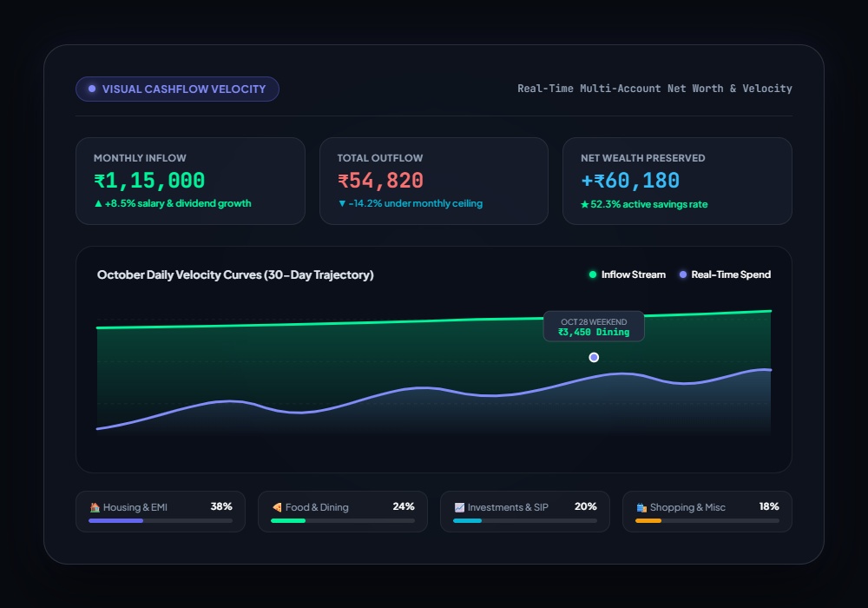Click the purple Real-Time Spend legend dot
Image resolution: width=868 pixels, height=608 pixels.
coord(683,274)
